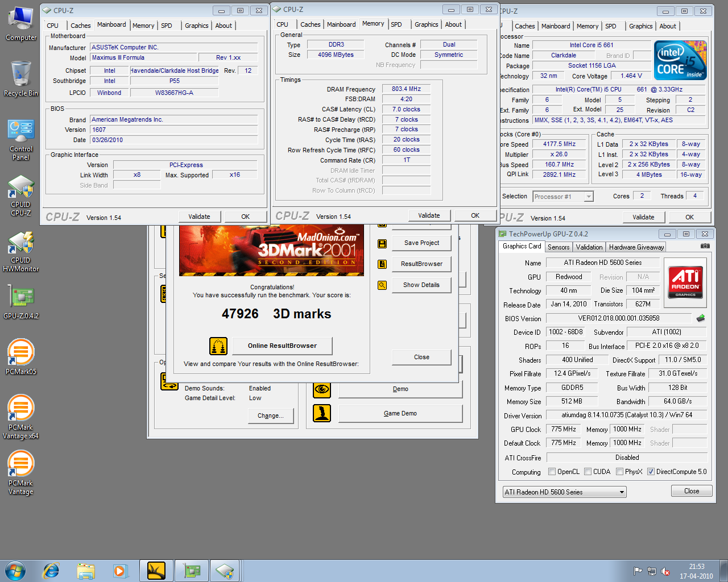Image resolution: width=728 pixels, height=582 pixels.
Task: Open Windows Media Player from the taskbar
Action: pos(120,571)
